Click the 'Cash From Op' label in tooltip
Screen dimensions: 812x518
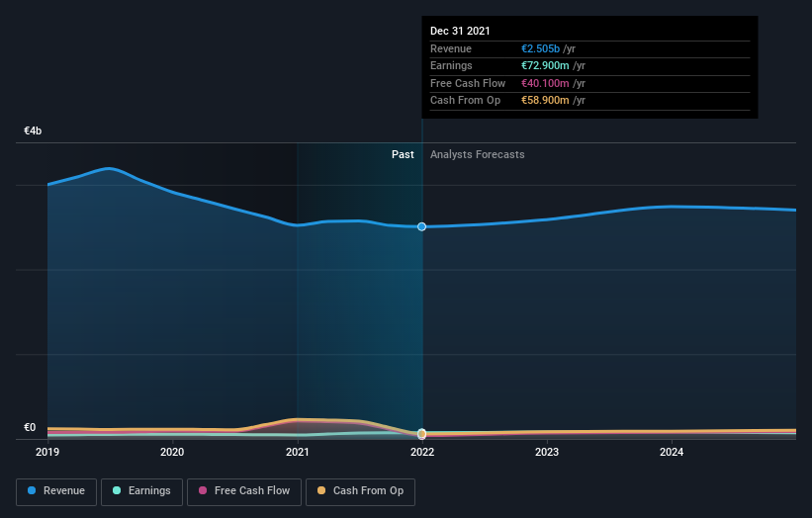(x=465, y=101)
